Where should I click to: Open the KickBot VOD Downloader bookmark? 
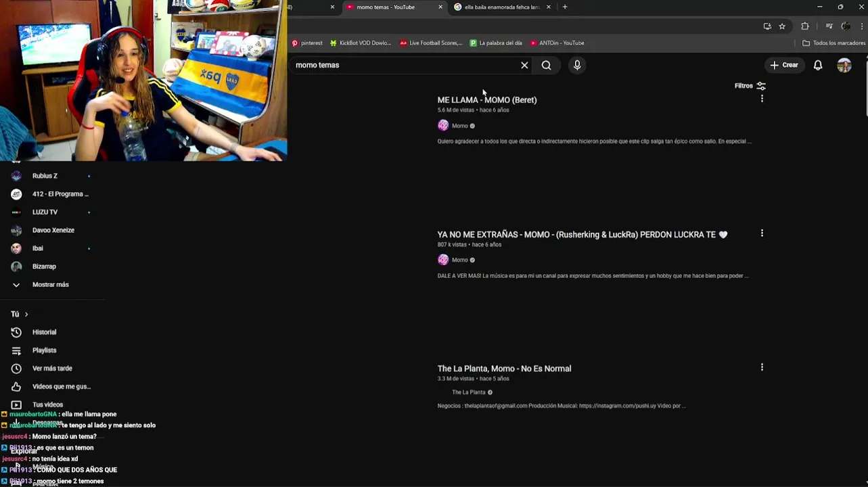[x=361, y=43]
